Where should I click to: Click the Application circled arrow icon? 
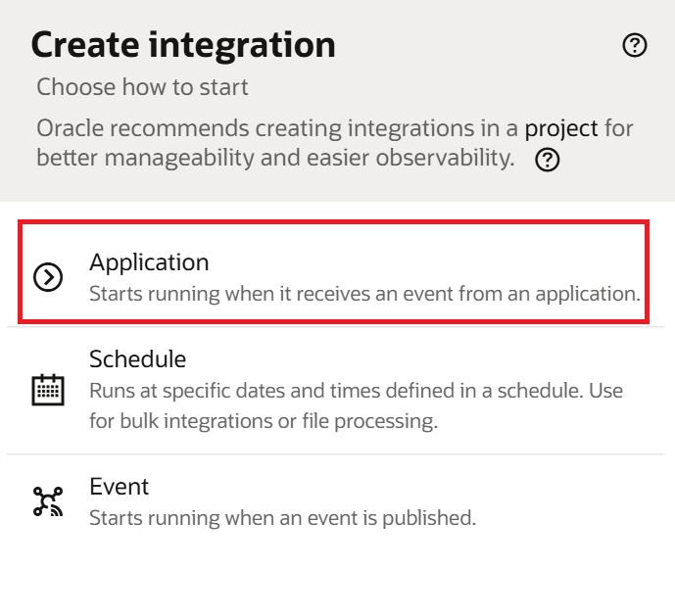click(x=48, y=278)
